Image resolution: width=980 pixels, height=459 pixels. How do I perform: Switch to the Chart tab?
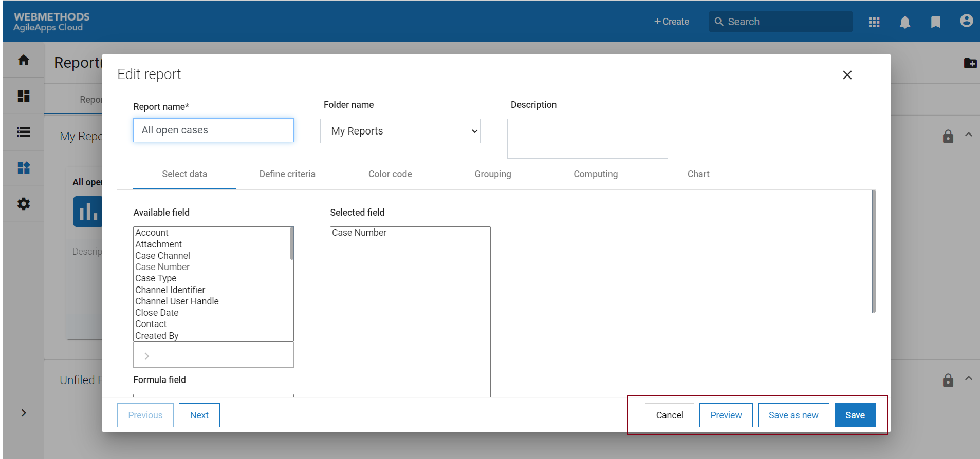pyautogui.click(x=698, y=174)
